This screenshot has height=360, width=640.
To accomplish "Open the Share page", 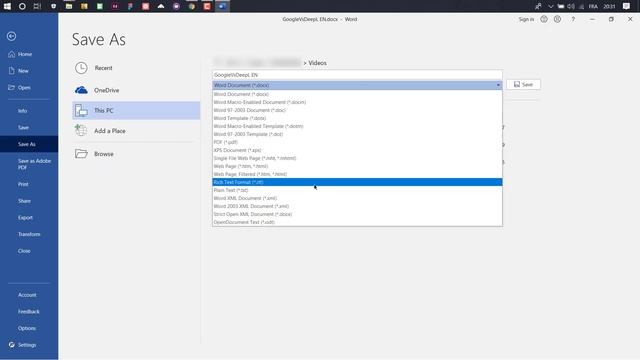I will click(29, 201).
